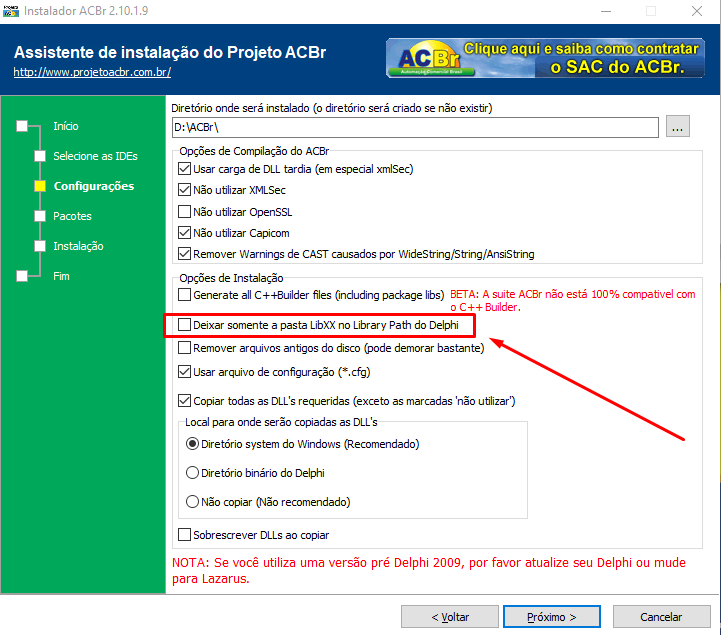Click the Fim step in sidebar
This screenshot has height=635, width=721.
[61, 276]
